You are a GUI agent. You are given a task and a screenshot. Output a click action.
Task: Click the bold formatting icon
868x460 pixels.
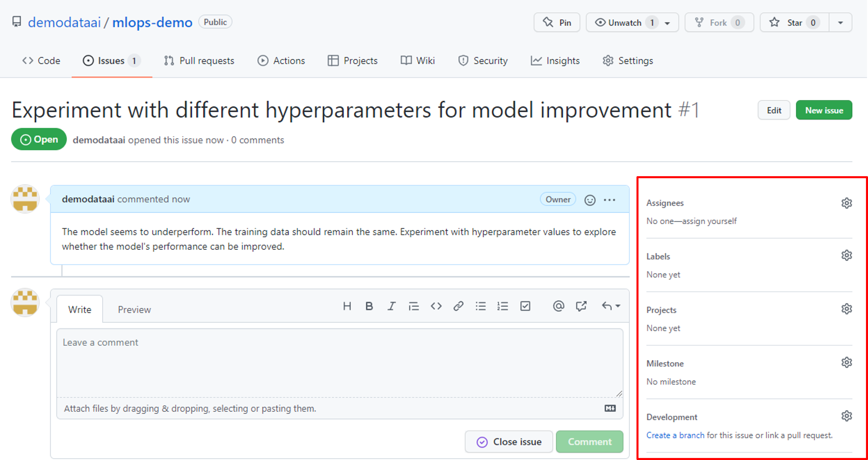(368, 306)
